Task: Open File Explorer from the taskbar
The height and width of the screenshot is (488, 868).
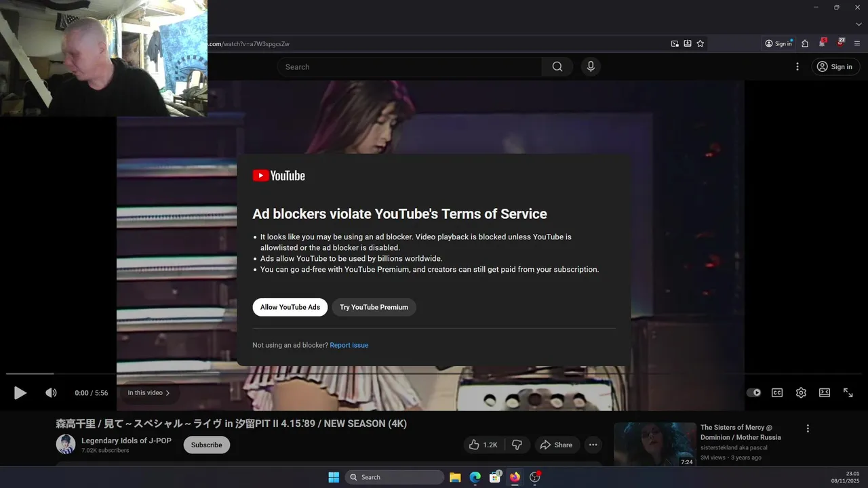Action: [x=455, y=477]
